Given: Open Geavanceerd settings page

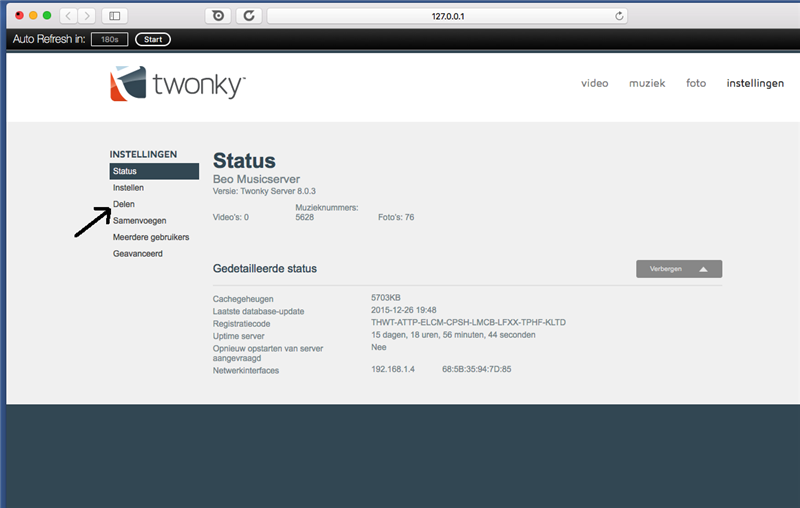Looking at the screenshot, I should [x=138, y=253].
